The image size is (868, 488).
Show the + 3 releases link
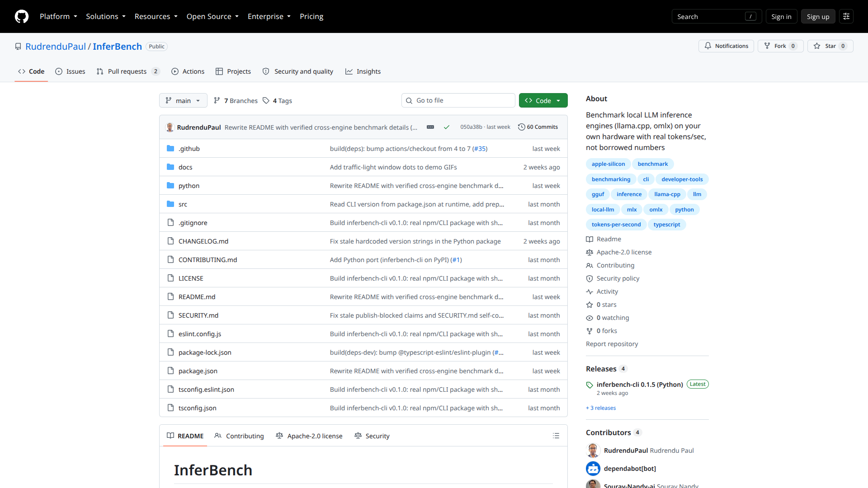[601, 408]
